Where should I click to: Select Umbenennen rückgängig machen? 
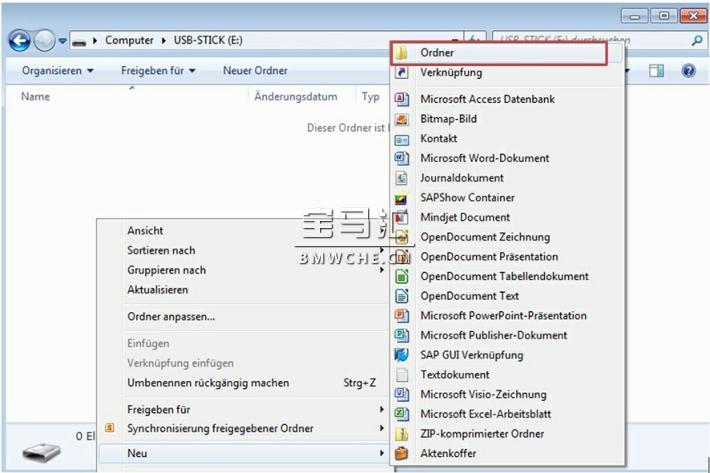click(208, 383)
